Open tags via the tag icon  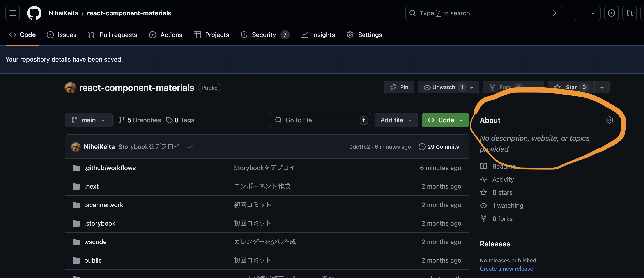pyautogui.click(x=169, y=120)
